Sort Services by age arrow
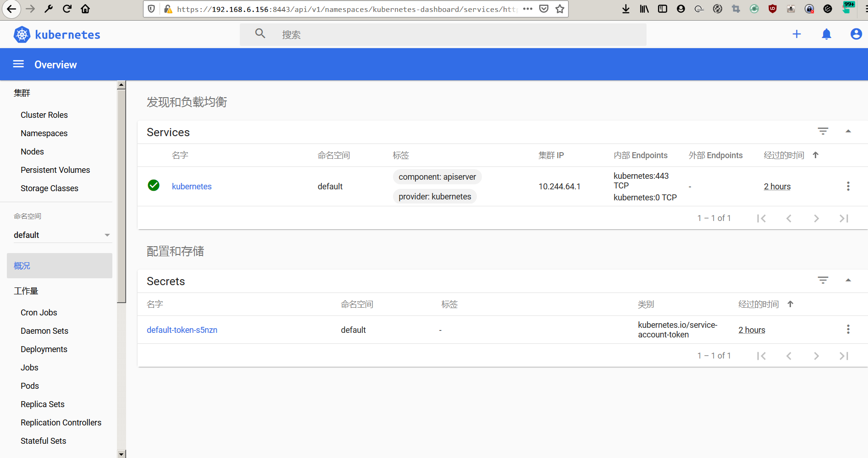This screenshot has width=868, height=458. point(815,155)
